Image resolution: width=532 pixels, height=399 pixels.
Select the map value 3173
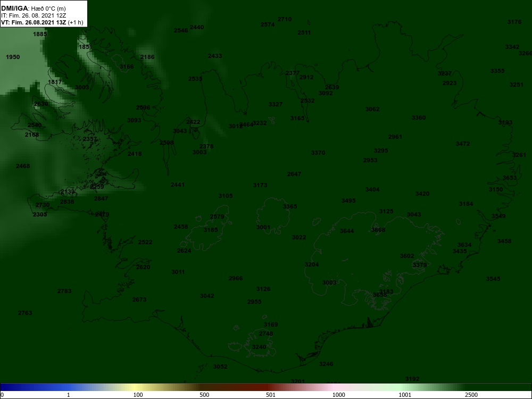coord(260,185)
